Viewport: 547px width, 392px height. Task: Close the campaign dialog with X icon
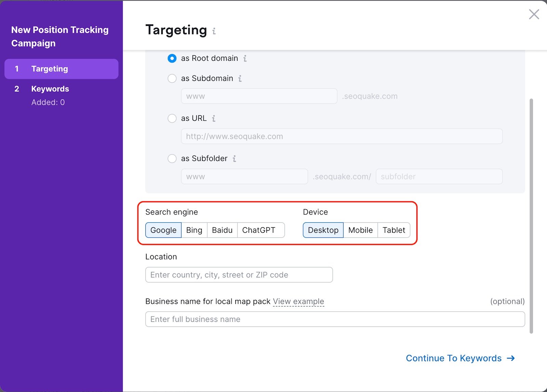tap(534, 14)
